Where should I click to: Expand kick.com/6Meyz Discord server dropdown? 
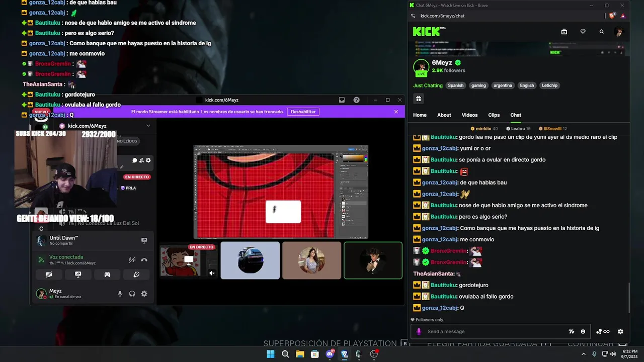click(148, 126)
